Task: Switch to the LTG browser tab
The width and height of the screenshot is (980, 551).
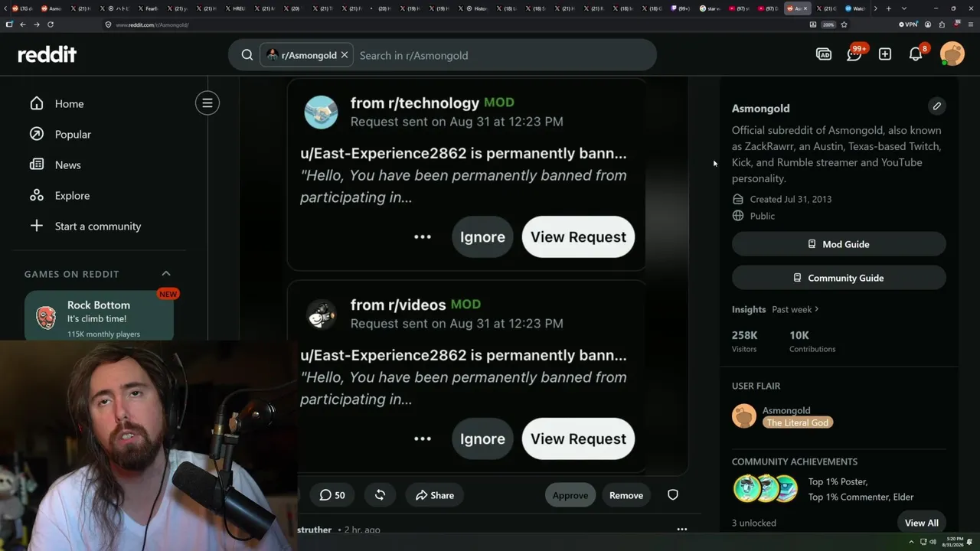Action: coord(24,8)
